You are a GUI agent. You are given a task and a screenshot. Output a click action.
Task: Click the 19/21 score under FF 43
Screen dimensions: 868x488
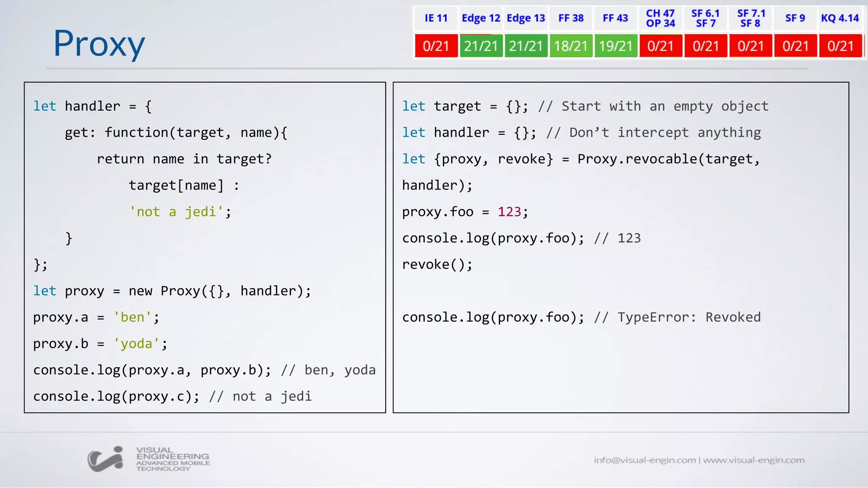(615, 46)
